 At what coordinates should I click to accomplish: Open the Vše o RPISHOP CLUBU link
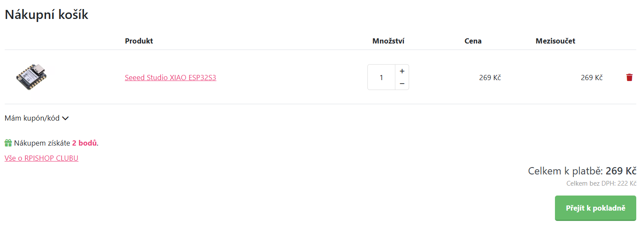coord(41,158)
